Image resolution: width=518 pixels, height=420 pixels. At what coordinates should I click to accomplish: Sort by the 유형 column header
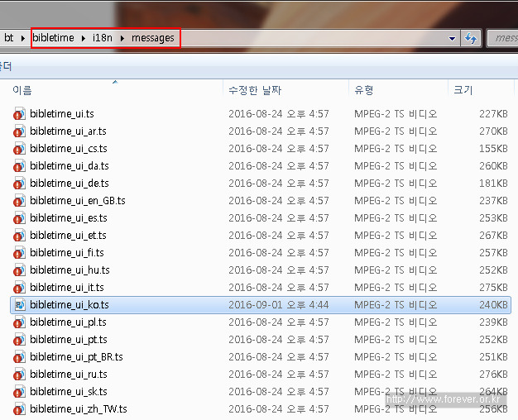click(x=364, y=90)
